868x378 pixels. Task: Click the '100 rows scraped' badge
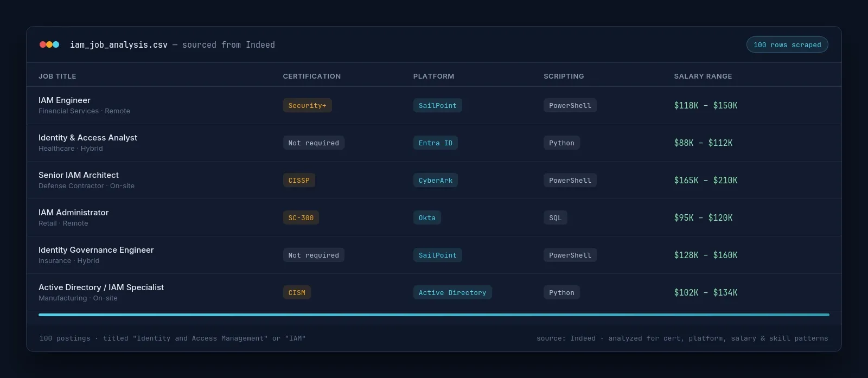pyautogui.click(x=787, y=45)
